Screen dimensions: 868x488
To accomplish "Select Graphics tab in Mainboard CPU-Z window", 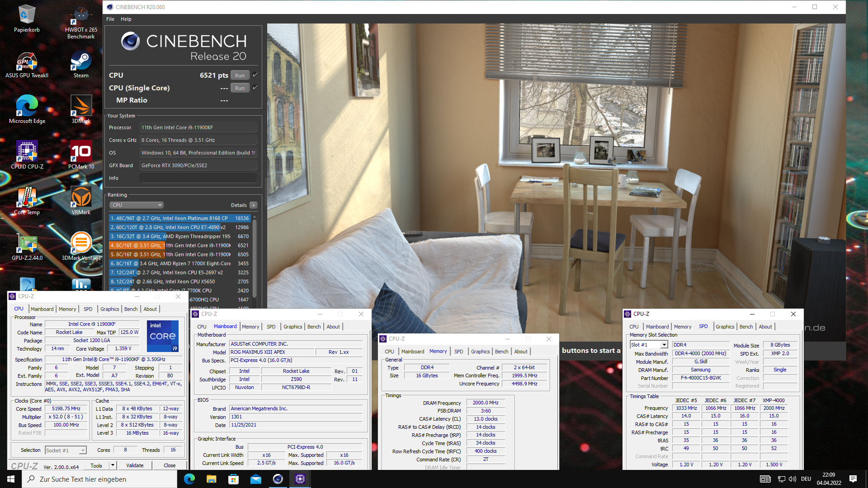I will tap(293, 327).
